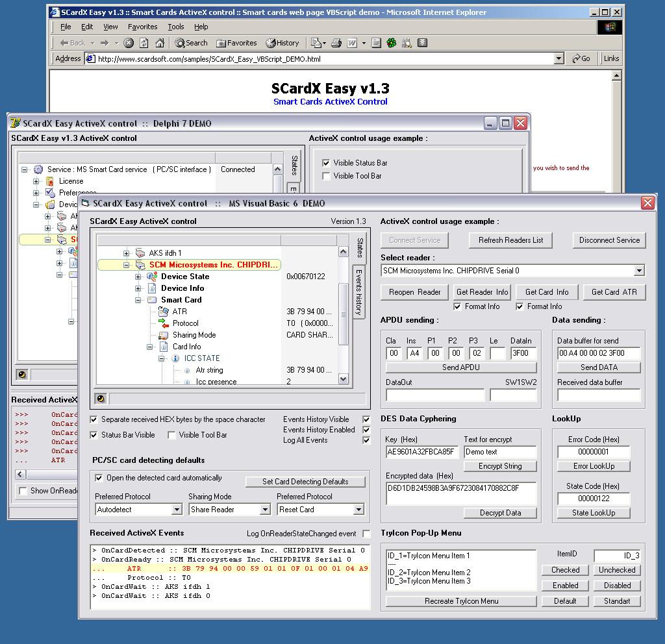Click the tree view vertical scrollbar thumb
This screenshot has width=665, height=644.
pos(344,314)
